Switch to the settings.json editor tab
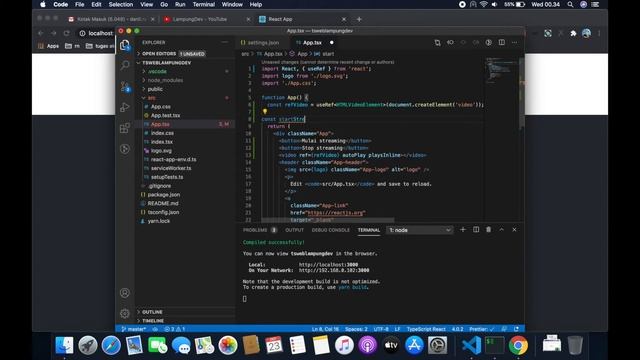The height and width of the screenshot is (360, 640). pos(263,42)
